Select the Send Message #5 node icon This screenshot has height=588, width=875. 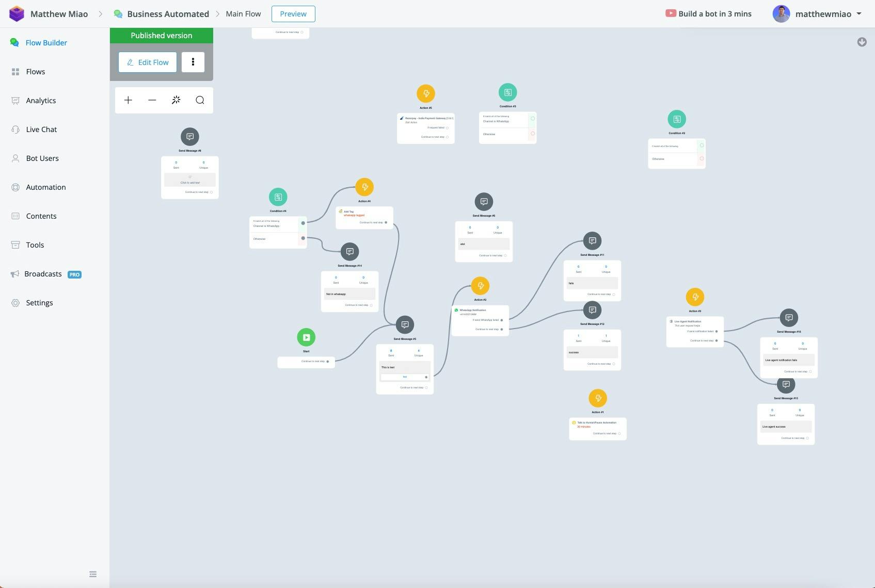coord(405,325)
